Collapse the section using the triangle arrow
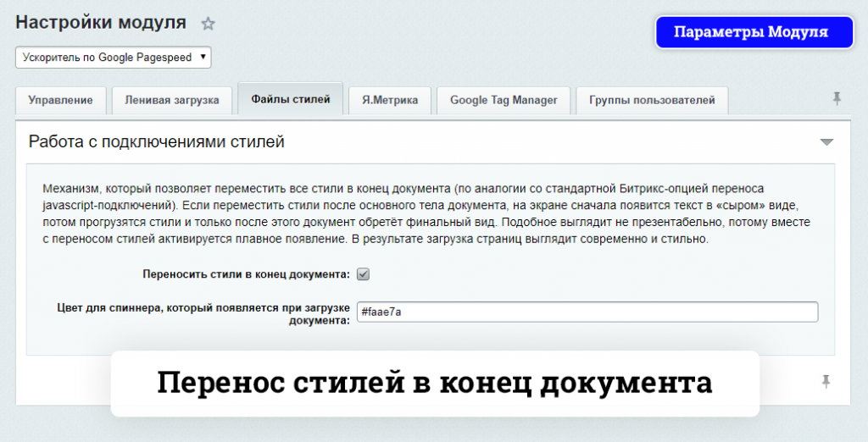This screenshot has height=442, width=868. pos(826,142)
